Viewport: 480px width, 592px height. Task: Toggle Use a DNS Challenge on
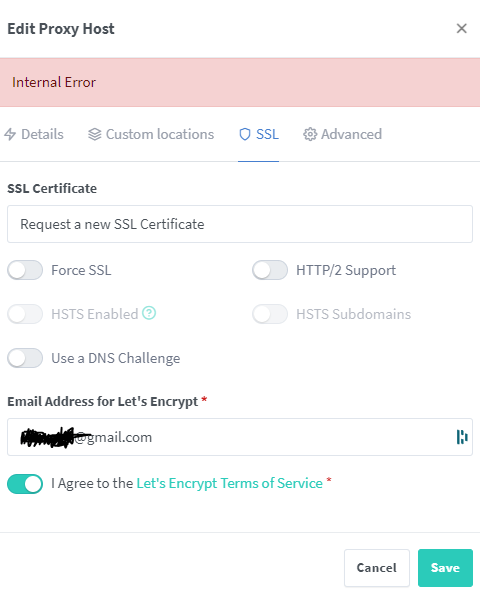point(25,358)
